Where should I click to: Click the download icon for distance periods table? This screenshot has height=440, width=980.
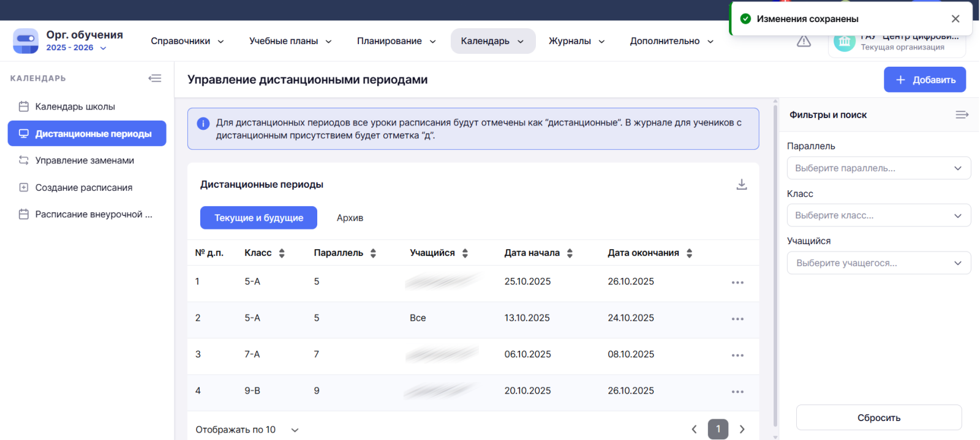click(741, 184)
